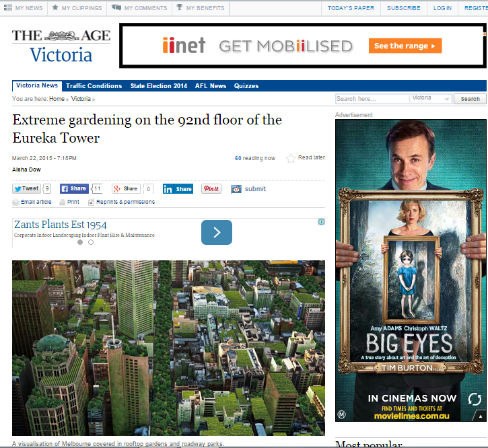Click the blue arrow button on Zants Plants ad
488x448 pixels.
[x=217, y=232]
